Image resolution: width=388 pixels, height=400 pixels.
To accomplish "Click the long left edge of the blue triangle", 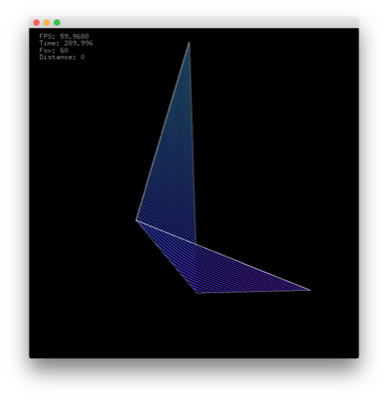I will pyautogui.click(x=163, y=131).
